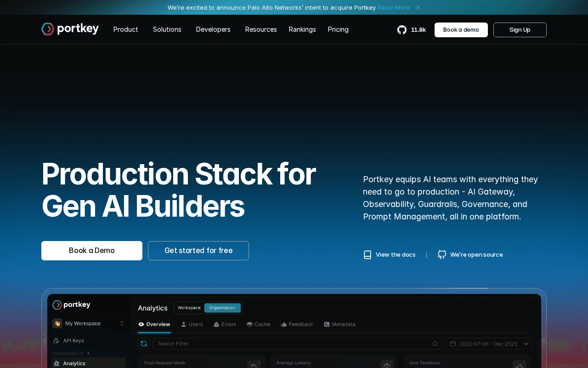Open the GitHub repo with 11.8k stars
The image size is (588, 368).
point(412,30)
